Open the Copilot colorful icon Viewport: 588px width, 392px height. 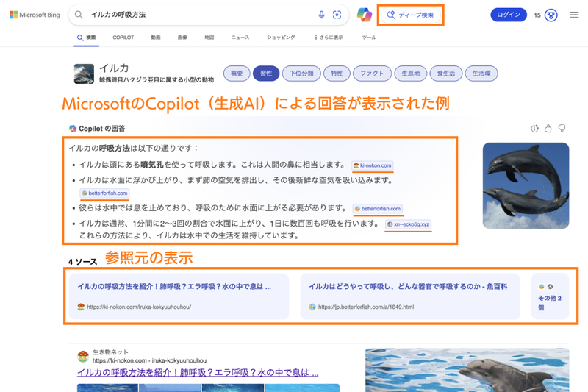(364, 15)
